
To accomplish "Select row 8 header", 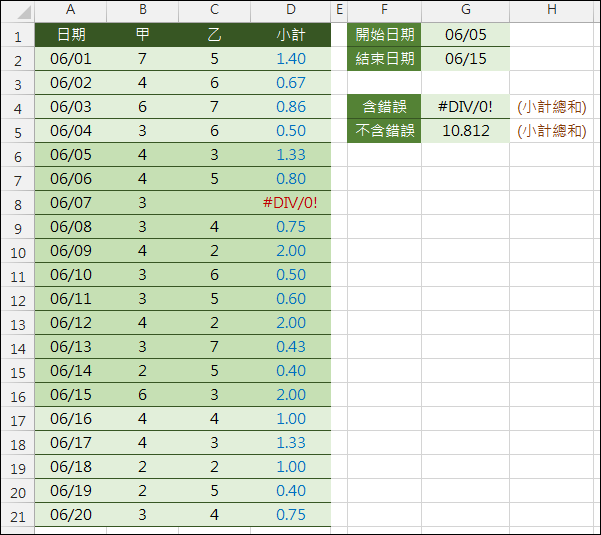I will click(x=18, y=203).
